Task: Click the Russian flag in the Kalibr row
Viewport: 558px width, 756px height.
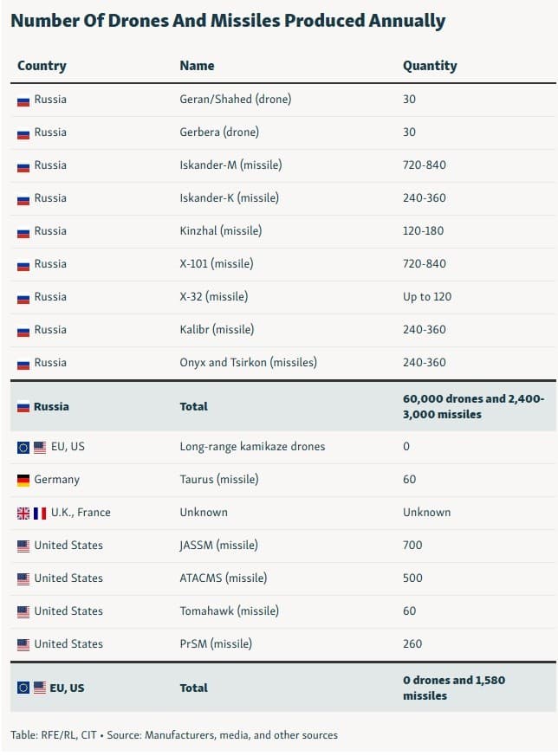Action: point(23,330)
